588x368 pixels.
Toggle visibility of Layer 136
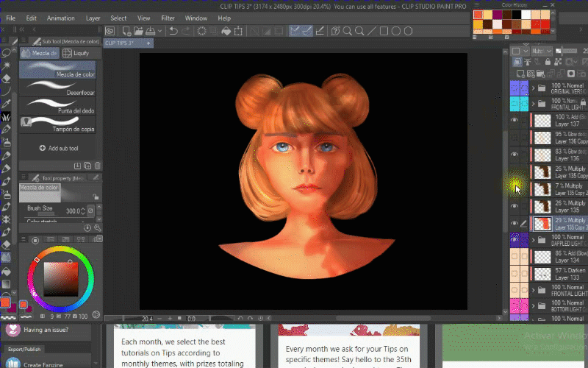(514, 155)
